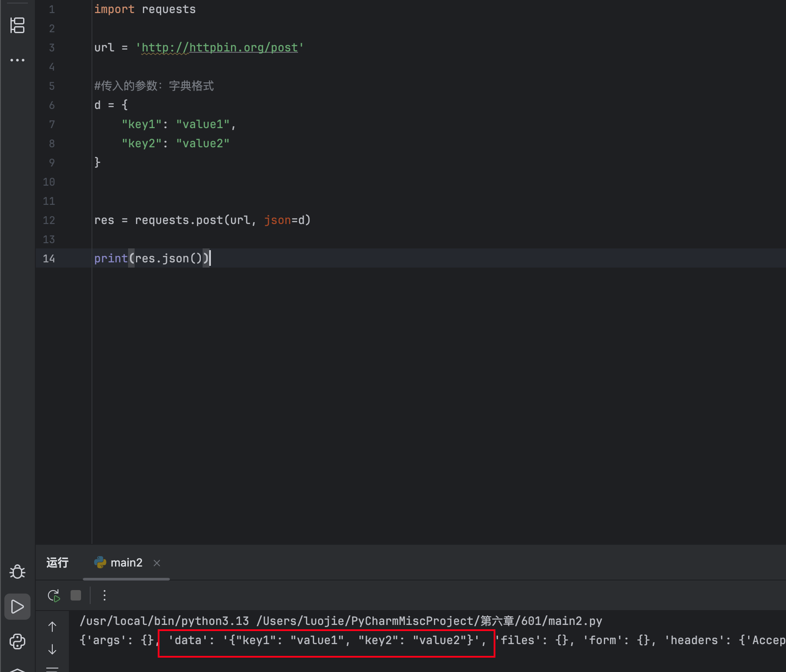Place cursor on the json parameter
This screenshot has height=672, width=786.
277,221
